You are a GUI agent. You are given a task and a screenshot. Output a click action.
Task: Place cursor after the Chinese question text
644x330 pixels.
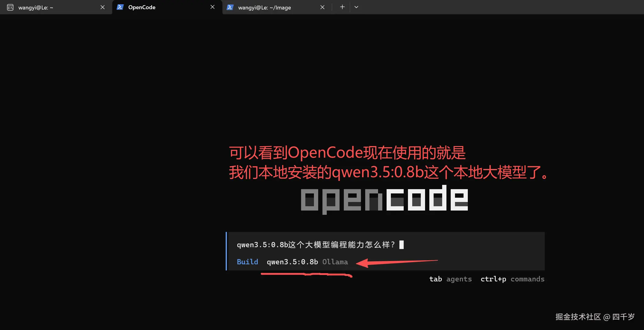pos(402,244)
